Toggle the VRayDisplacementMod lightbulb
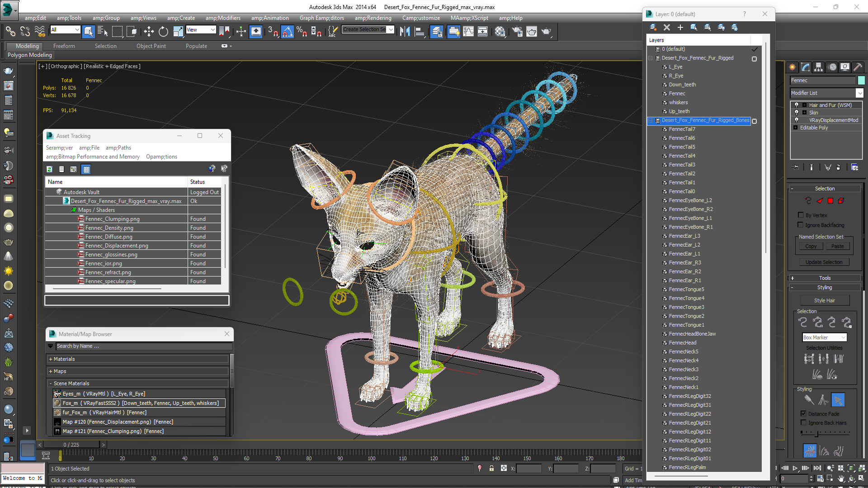Screen dimensions: 868x488 click(x=797, y=120)
